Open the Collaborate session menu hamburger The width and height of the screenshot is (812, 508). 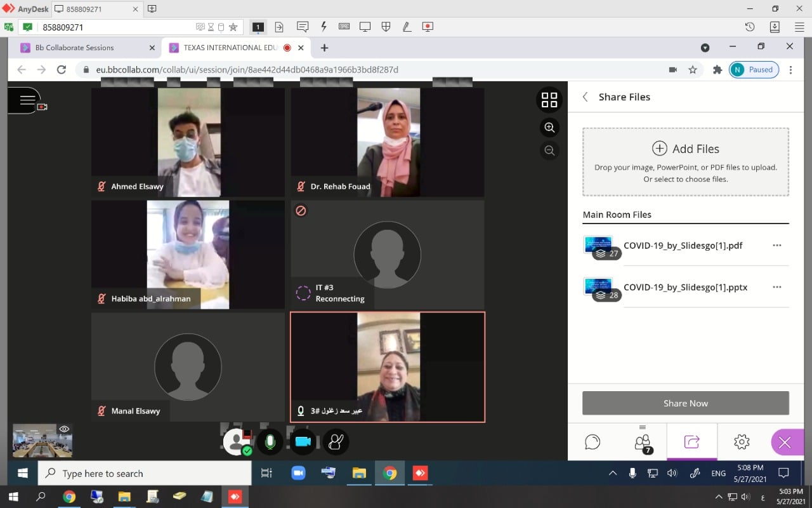pyautogui.click(x=27, y=100)
